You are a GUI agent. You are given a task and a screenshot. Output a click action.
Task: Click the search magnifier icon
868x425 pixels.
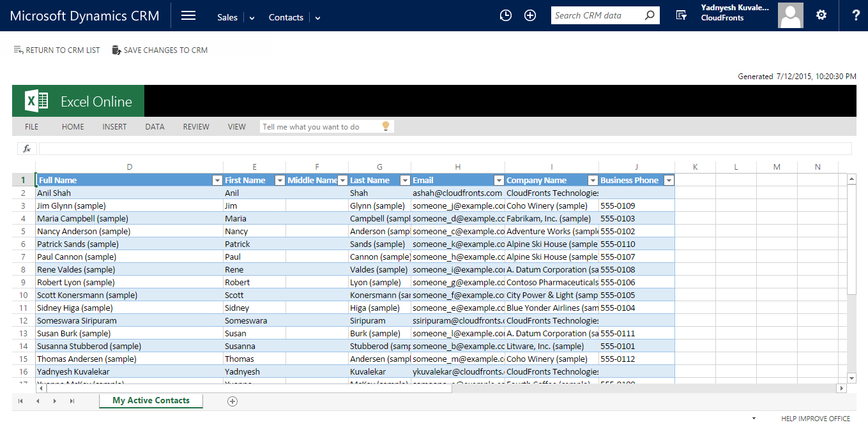[x=650, y=15]
